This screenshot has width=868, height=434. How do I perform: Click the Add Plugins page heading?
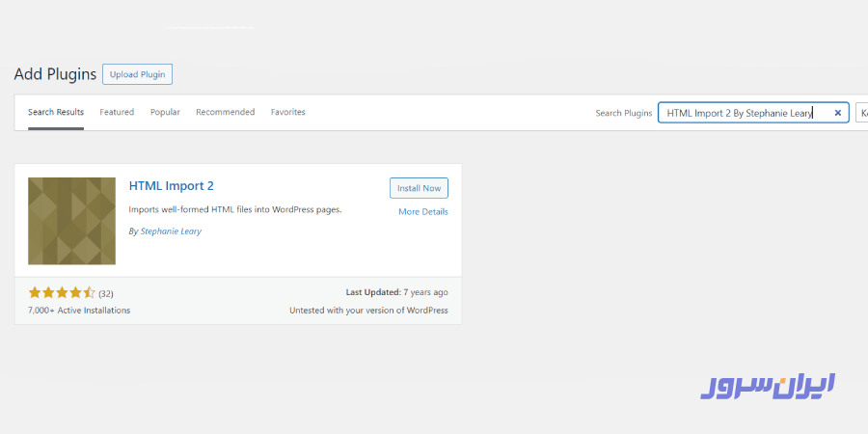[x=55, y=74]
